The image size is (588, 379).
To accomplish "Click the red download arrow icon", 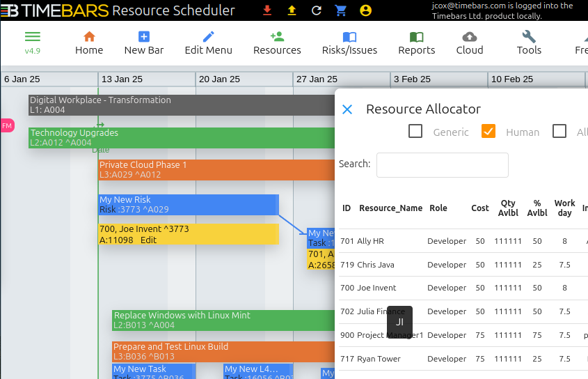I will (267, 10).
